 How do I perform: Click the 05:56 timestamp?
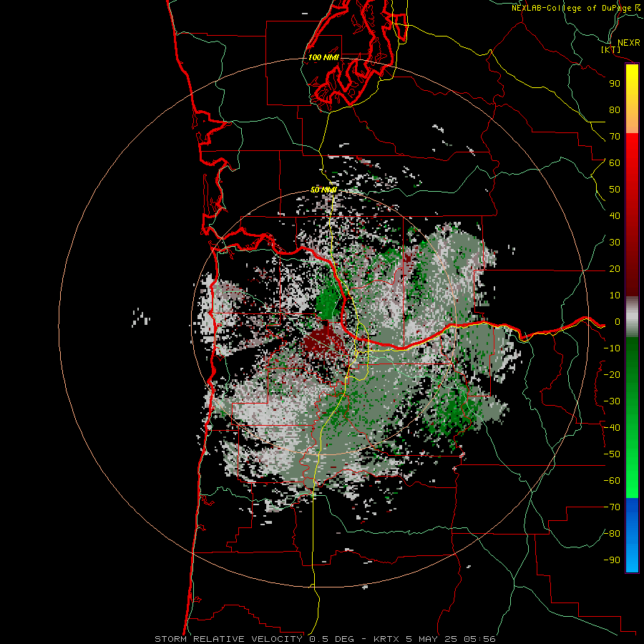pyautogui.click(x=479, y=639)
